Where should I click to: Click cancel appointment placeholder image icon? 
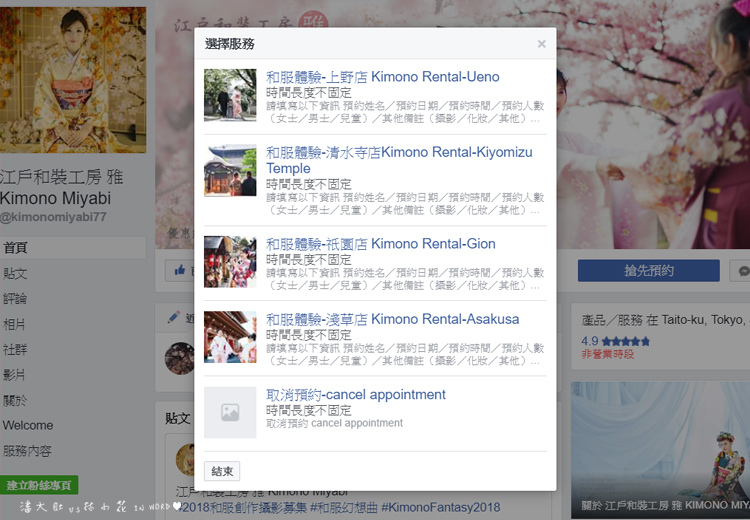pos(230,412)
